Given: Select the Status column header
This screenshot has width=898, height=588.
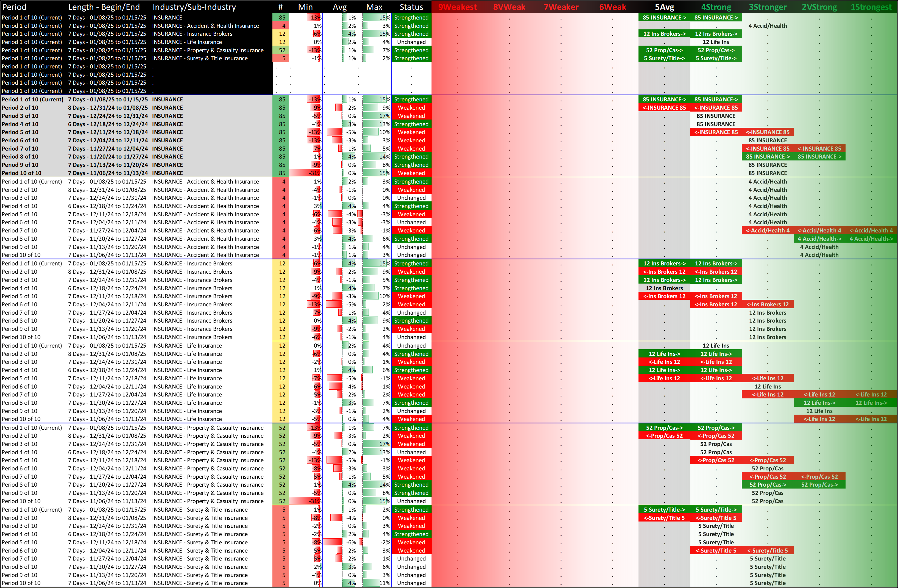Looking at the screenshot, I should click(411, 7).
